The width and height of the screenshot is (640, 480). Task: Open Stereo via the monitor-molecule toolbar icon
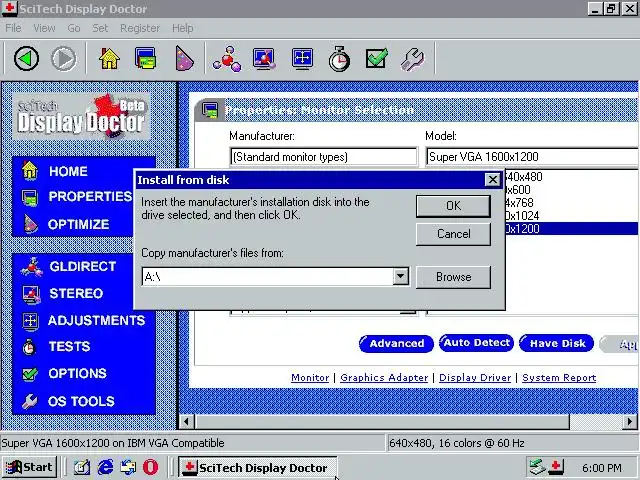click(264, 59)
